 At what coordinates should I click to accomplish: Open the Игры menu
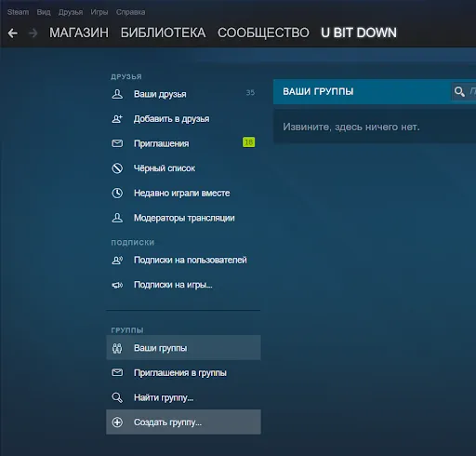(x=99, y=12)
